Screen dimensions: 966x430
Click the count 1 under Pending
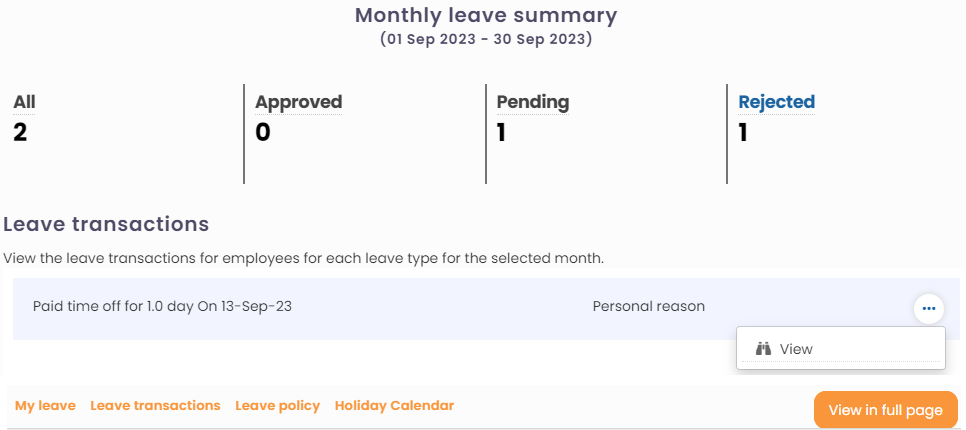[501, 132]
